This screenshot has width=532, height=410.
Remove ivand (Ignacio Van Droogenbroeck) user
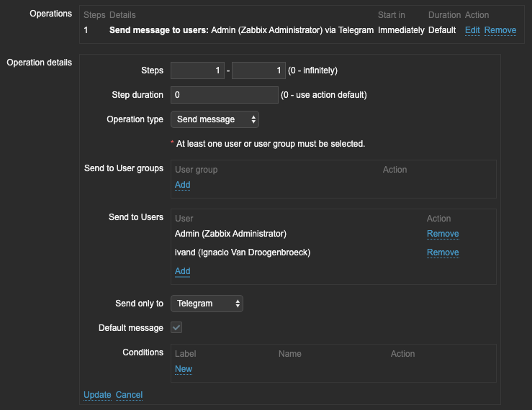443,252
